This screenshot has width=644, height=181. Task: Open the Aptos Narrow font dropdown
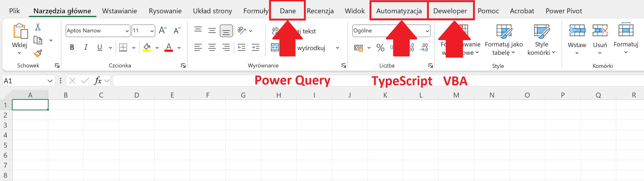click(127, 31)
